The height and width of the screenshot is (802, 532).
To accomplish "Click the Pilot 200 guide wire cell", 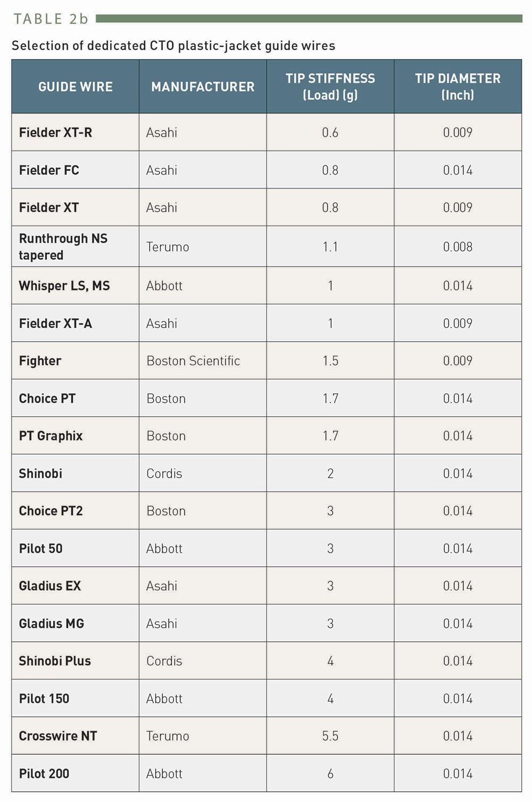I will [x=44, y=774].
